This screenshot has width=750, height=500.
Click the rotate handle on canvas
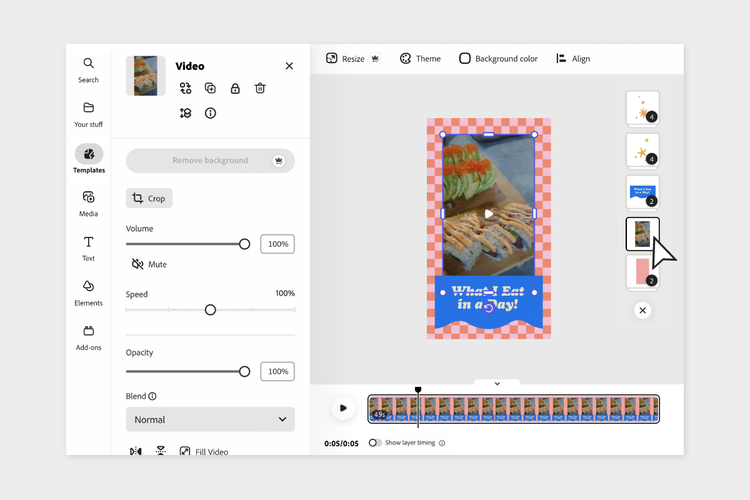pyautogui.click(x=488, y=308)
